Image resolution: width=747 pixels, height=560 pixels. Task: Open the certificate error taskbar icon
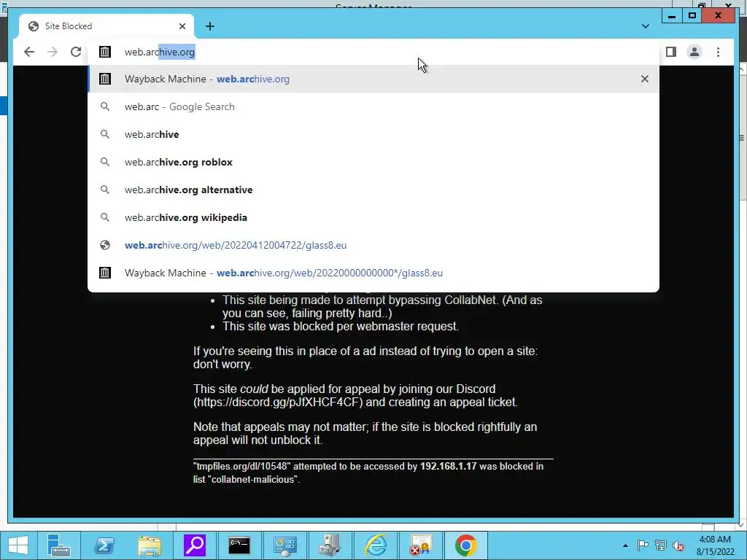420,545
